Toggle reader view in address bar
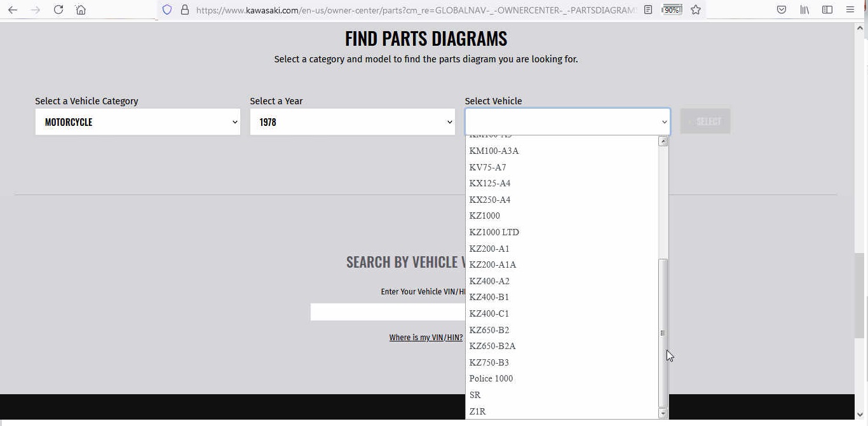 [x=648, y=10]
